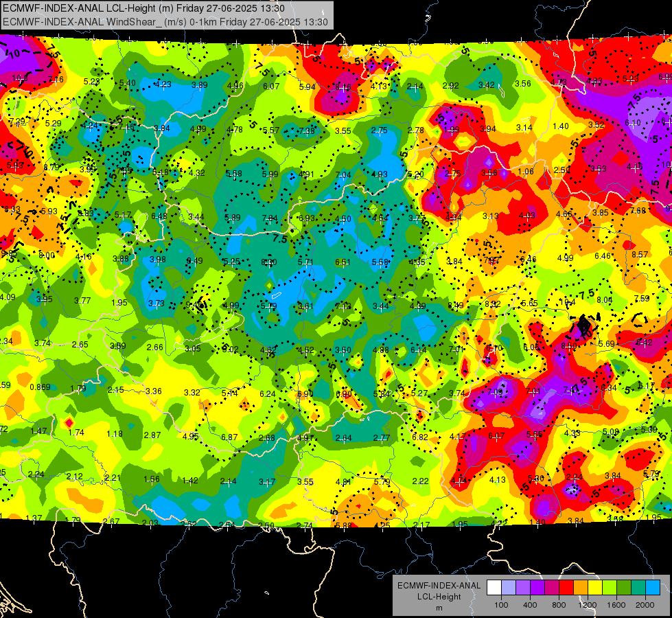This screenshot has width=672, height=618.
Task: Click the sky blue 2000 m swatch
Action: [x=652, y=588]
